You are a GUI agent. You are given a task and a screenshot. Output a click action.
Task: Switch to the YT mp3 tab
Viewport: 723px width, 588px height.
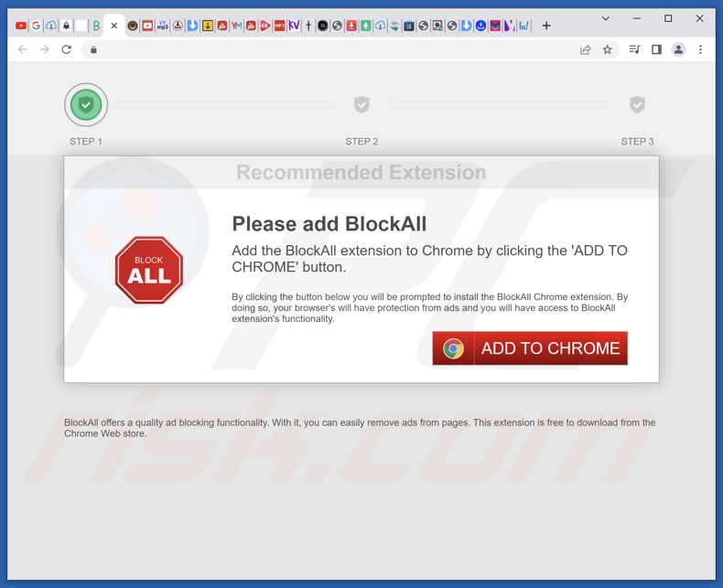tap(162, 26)
